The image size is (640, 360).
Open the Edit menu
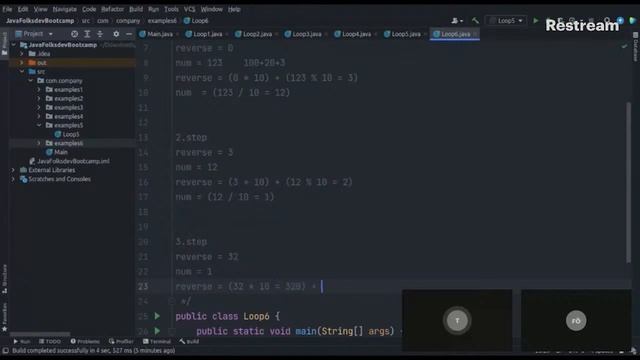(23, 9)
